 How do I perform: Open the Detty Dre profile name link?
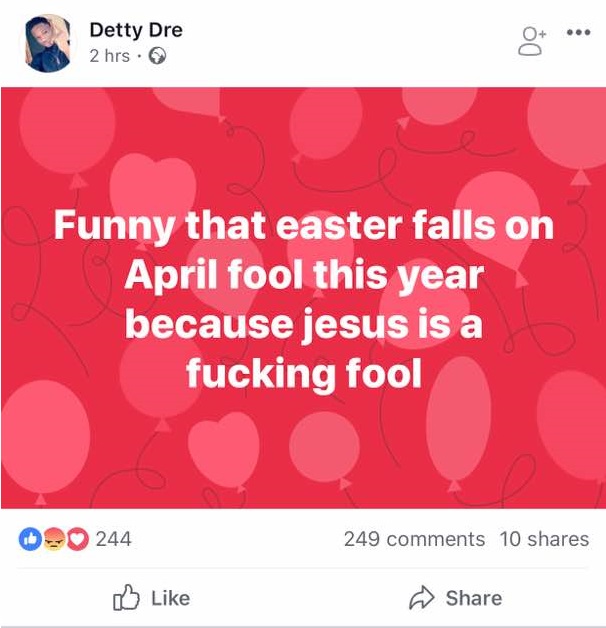click(136, 30)
